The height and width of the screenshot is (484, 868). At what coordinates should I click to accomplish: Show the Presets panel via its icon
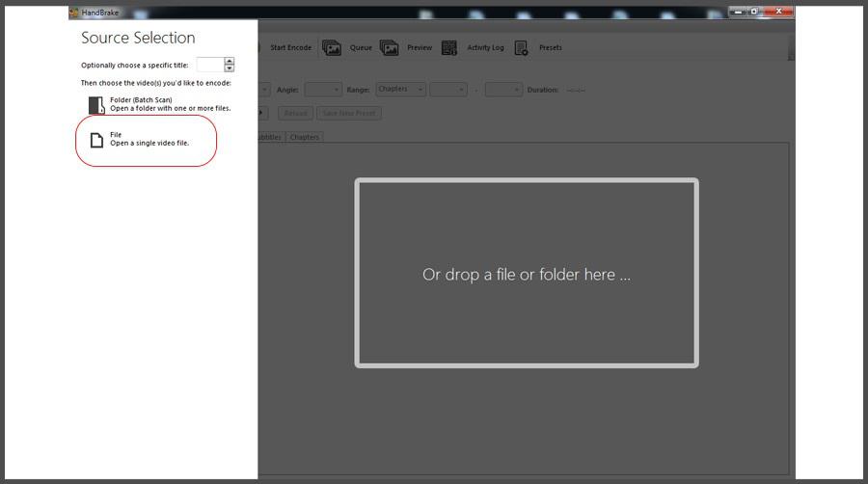(x=521, y=48)
